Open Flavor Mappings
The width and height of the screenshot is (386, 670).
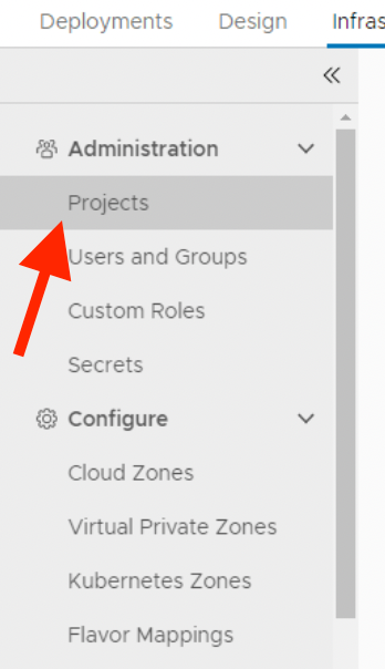151,635
